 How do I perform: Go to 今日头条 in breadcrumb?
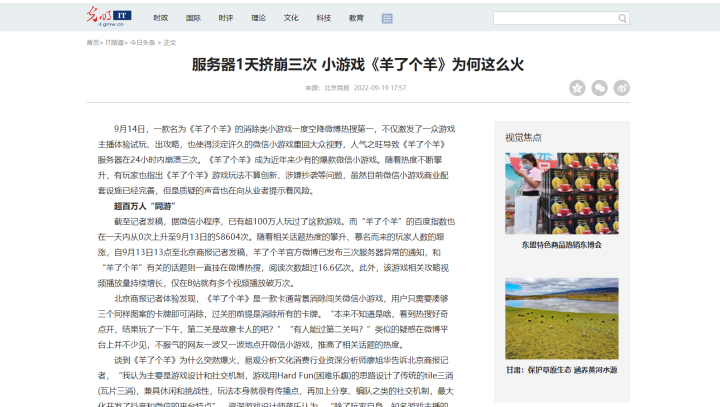[x=142, y=43]
